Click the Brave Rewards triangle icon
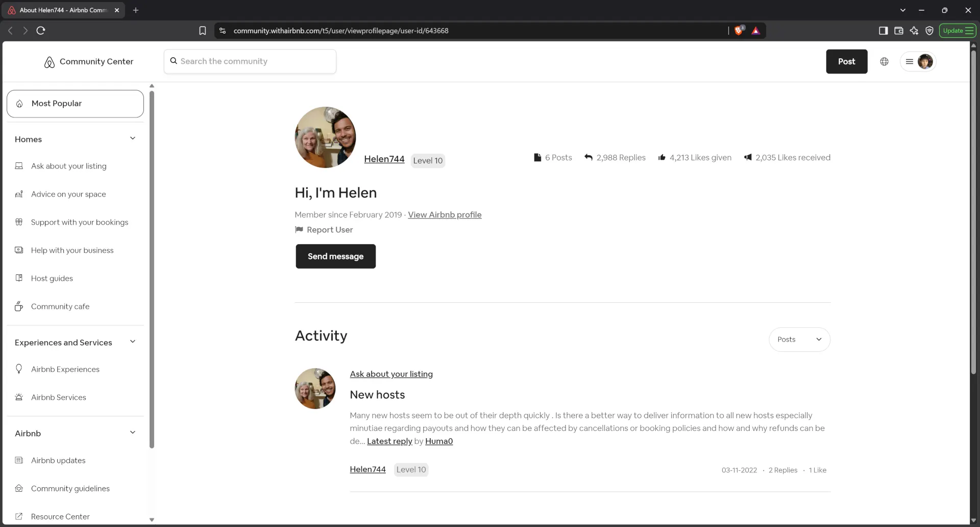The height and width of the screenshot is (527, 980). pos(756,31)
